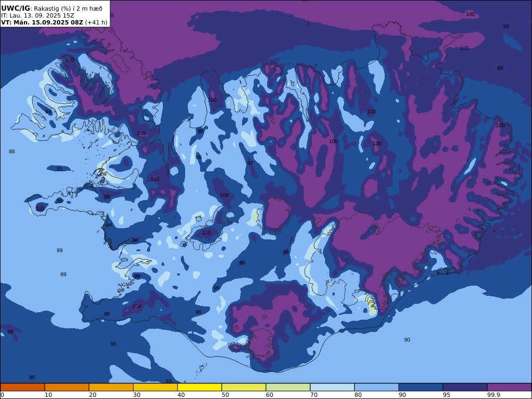Click the legend tick label "30"
The height and width of the screenshot is (399, 532).
pos(137,395)
